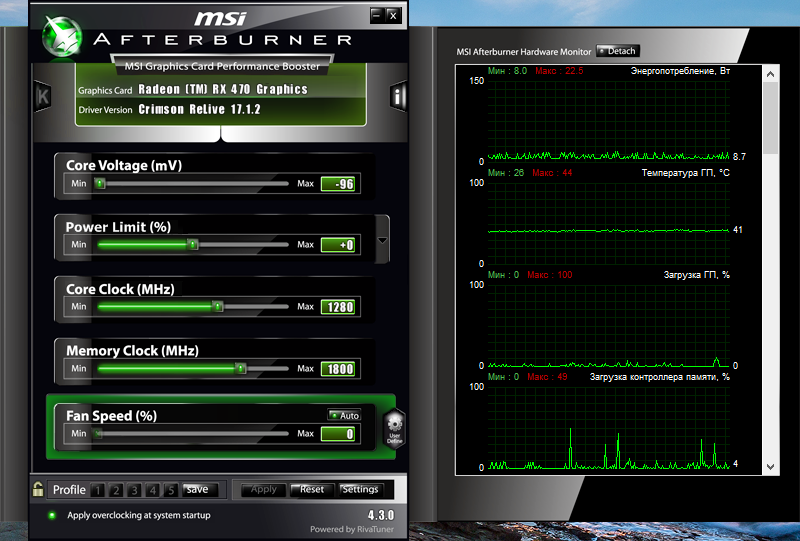Click the temperature graph Макс : 44 value
This screenshot has height=541, width=800.
click(552, 173)
